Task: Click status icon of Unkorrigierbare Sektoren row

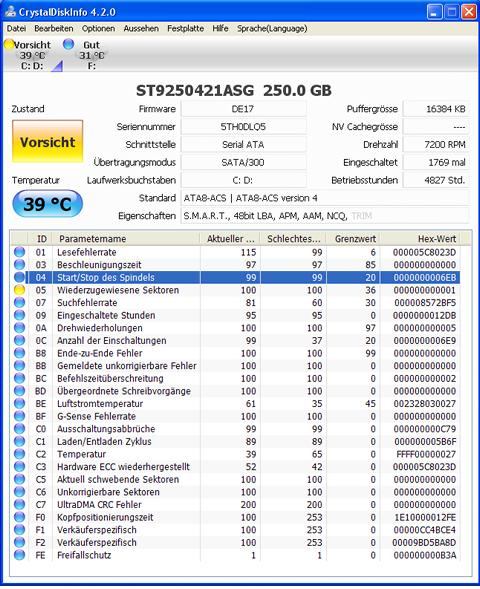Action: 20,492
